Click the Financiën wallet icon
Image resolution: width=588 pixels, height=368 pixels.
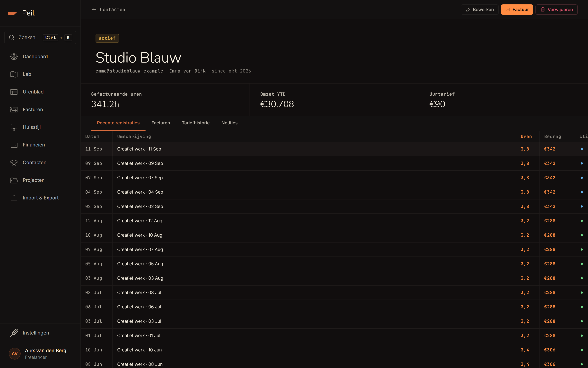pyautogui.click(x=14, y=145)
